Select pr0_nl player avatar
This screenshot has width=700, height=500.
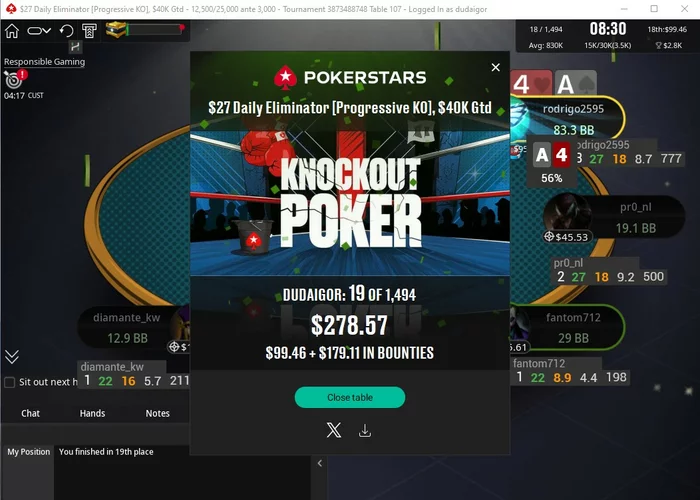pyautogui.click(x=567, y=217)
